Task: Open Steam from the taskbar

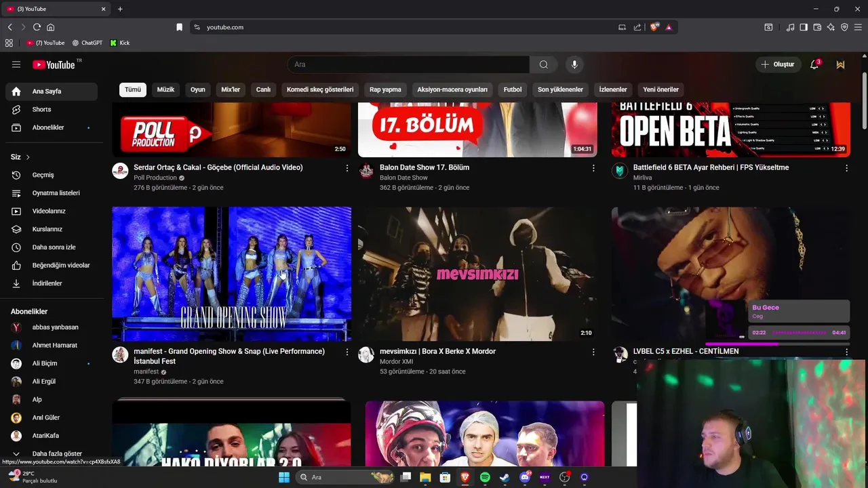Action: (x=505, y=477)
